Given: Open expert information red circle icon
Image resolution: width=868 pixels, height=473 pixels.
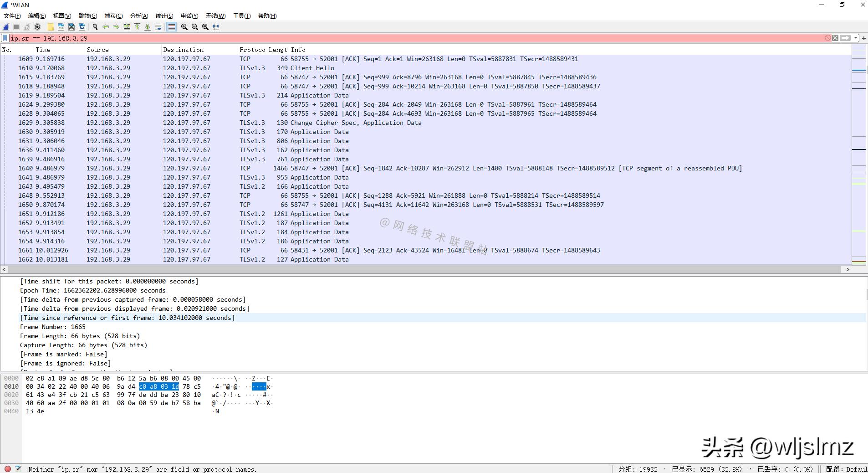Looking at the screenshot, I should point(8,469).
